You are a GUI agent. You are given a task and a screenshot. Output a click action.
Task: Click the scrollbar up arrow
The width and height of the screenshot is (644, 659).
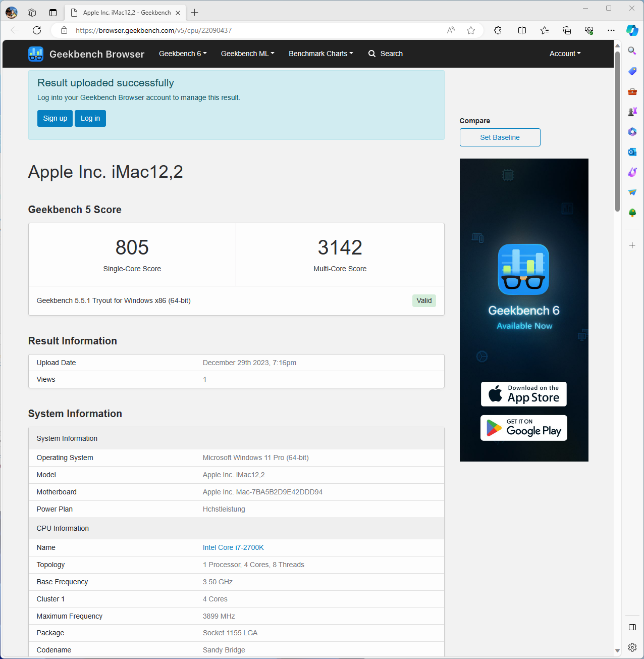click(617, 45)
